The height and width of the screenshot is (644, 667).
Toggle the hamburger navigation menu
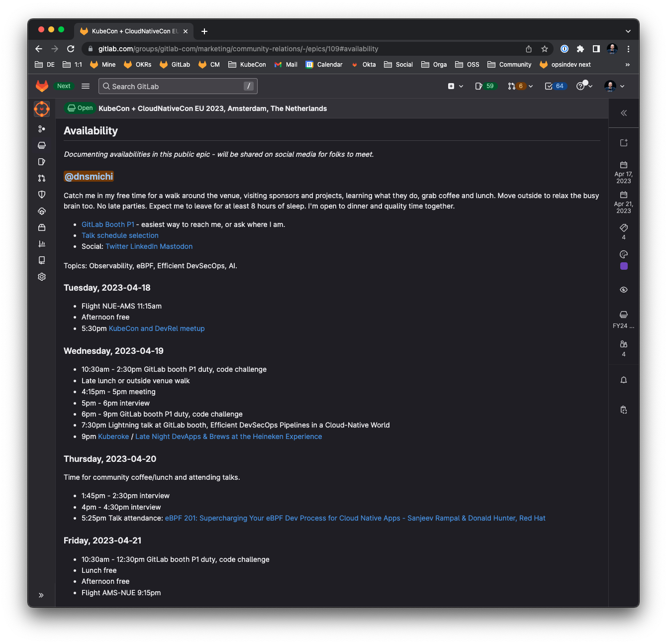tap(86, 86)
